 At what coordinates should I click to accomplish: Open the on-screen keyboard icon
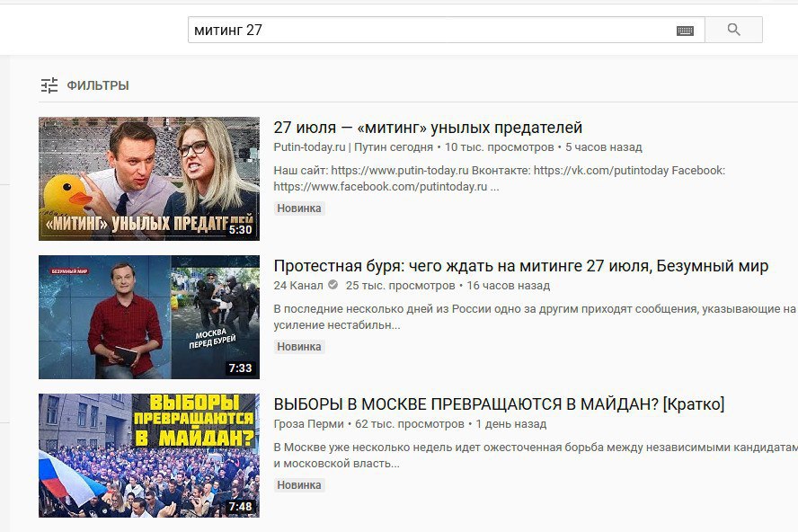click(685, 31)
